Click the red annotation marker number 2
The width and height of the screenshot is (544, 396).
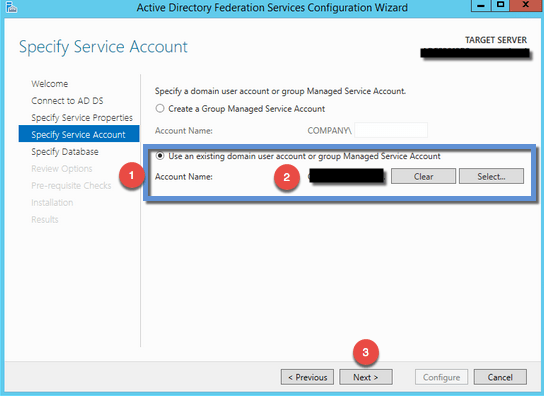(x=287, y=177)
